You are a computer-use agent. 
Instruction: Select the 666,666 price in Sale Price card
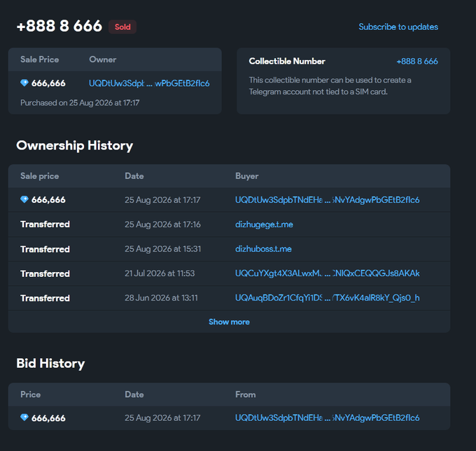[x=48, y=83]
